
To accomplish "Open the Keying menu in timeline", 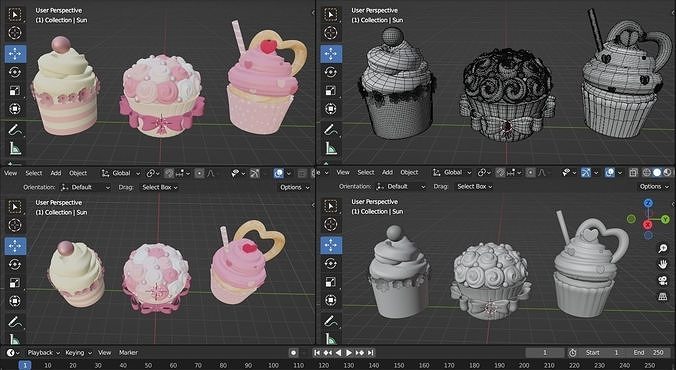I will [x=78, y=353].
